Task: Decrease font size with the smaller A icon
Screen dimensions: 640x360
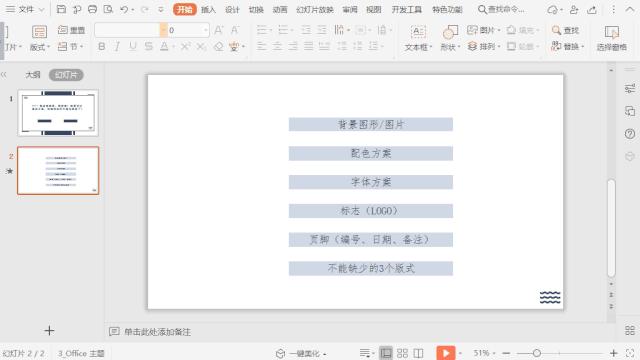Action: coord(235,30)
